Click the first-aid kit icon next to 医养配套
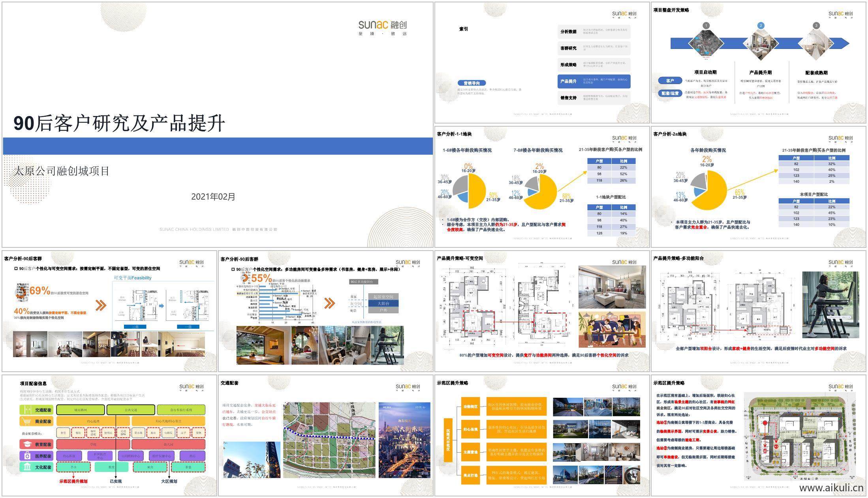 [27, 457]
